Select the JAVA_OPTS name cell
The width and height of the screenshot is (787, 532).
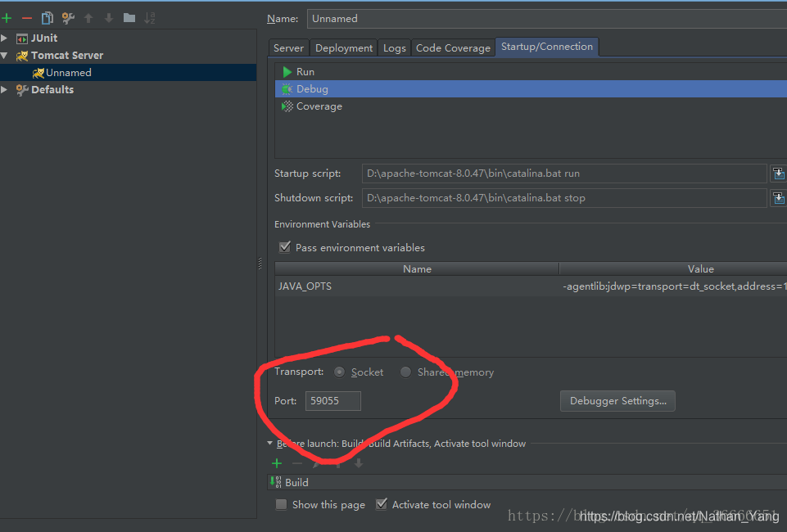tap(417, 286)
